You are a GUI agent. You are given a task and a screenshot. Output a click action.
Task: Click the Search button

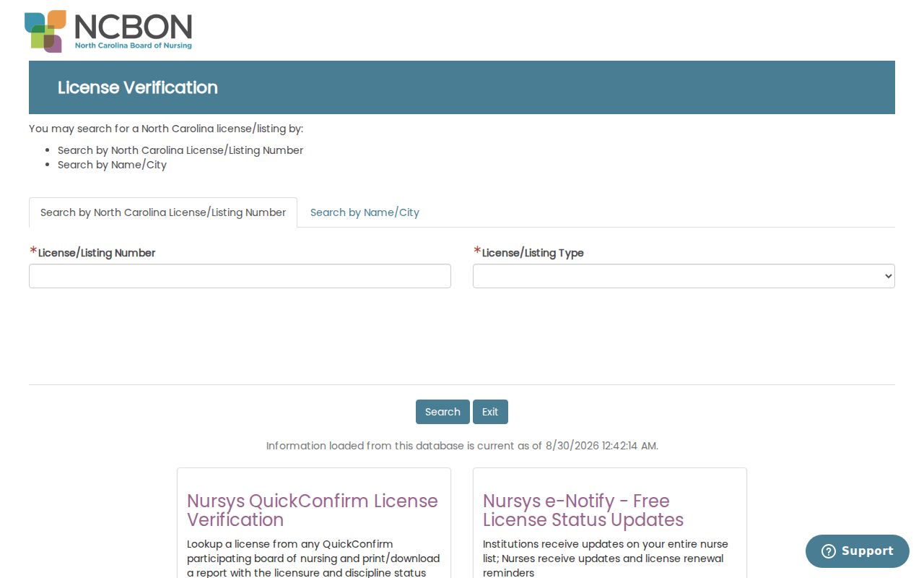pyautogui.click(x=443, y=412)
